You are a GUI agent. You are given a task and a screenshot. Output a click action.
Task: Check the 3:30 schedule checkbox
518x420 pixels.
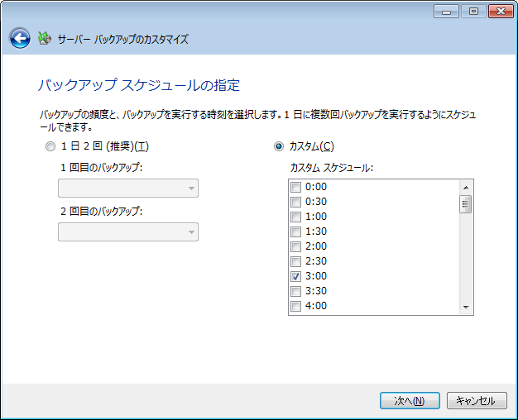(295, 291)
